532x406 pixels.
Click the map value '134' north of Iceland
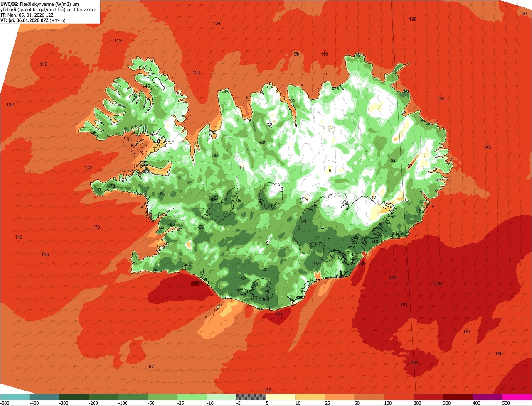[x=217, y=23]
